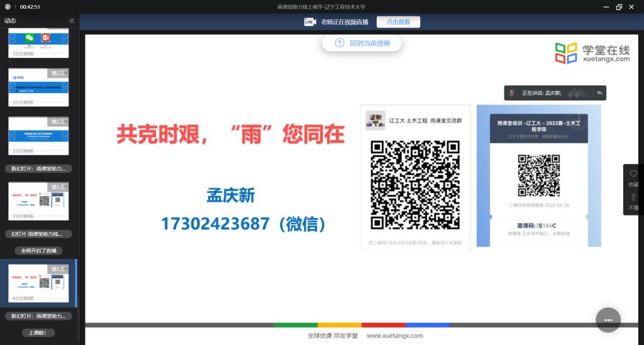644x345 pixels.
Task: Click 点击观看 to watch live video
Action: click(x=398, y=22)
